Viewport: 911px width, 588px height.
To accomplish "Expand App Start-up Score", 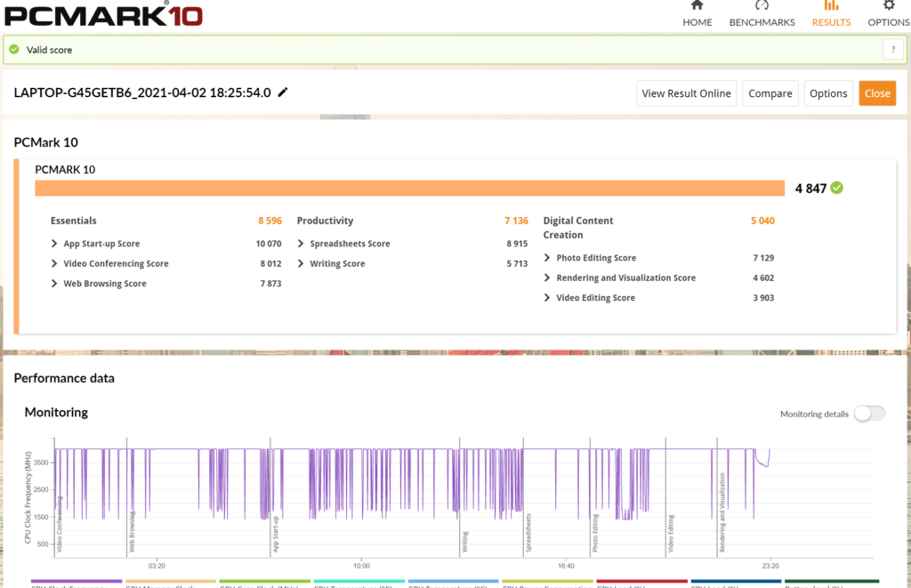I will (54, 244).
